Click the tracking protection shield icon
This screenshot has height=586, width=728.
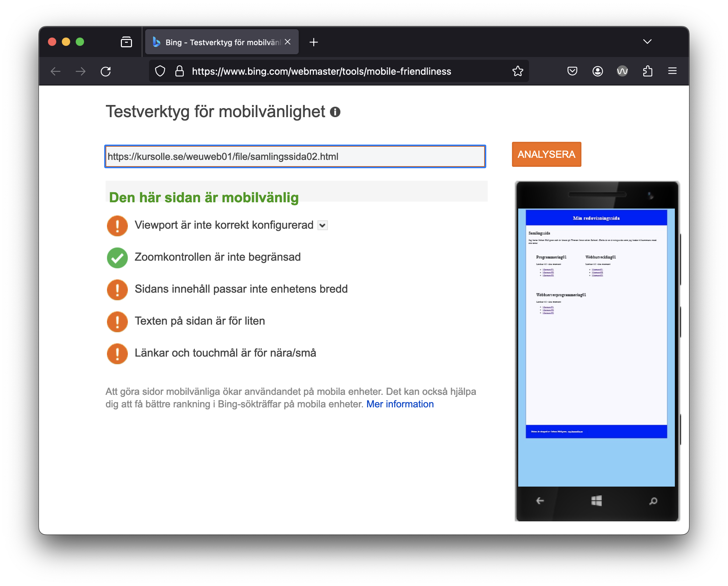(160, 71)
